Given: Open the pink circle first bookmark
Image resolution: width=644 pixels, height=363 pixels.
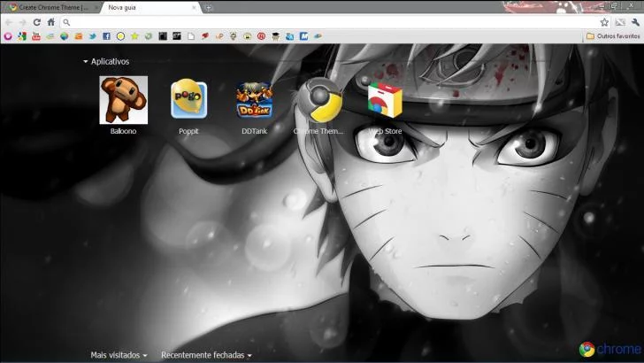Looking at the screenshot, I should [8, 36].
